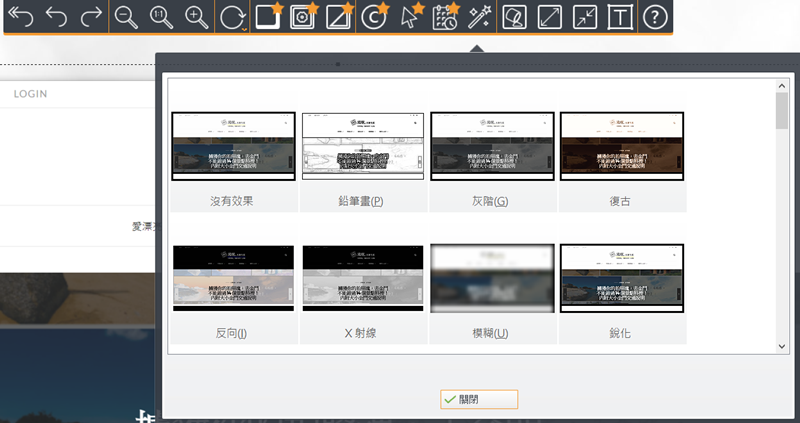Click the magic wand effects icon
The image size is (800, 423).
coord(479,17)
